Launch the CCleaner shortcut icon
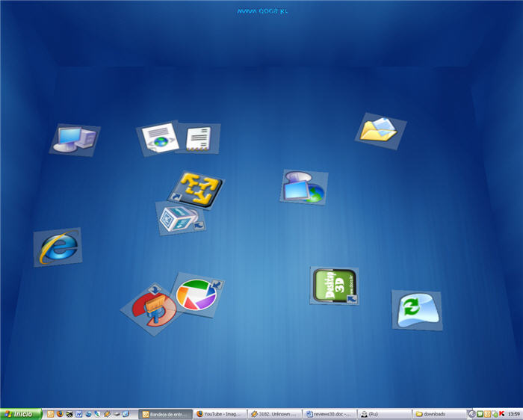Viewport: 523px width, 420px height. [x=152, y=309]
